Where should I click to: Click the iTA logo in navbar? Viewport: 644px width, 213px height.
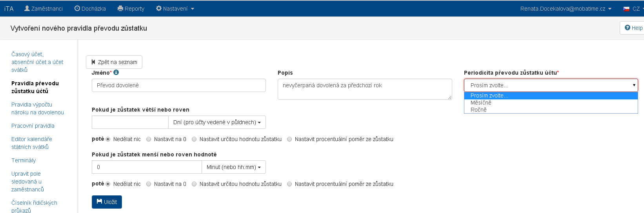click(x=9, y=9)
